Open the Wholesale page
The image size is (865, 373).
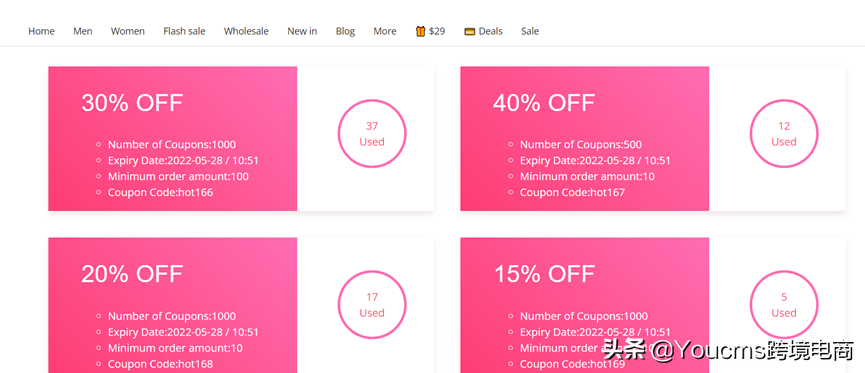(246, 31)
